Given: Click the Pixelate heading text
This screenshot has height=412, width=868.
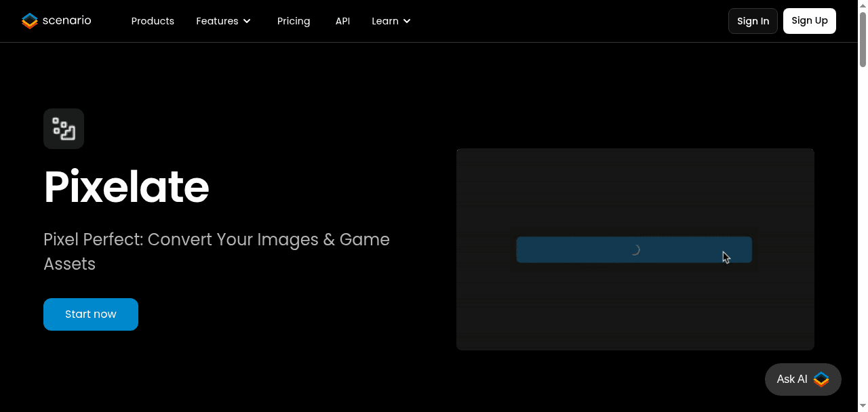Looking at the screenshot, I should [127, 186].
